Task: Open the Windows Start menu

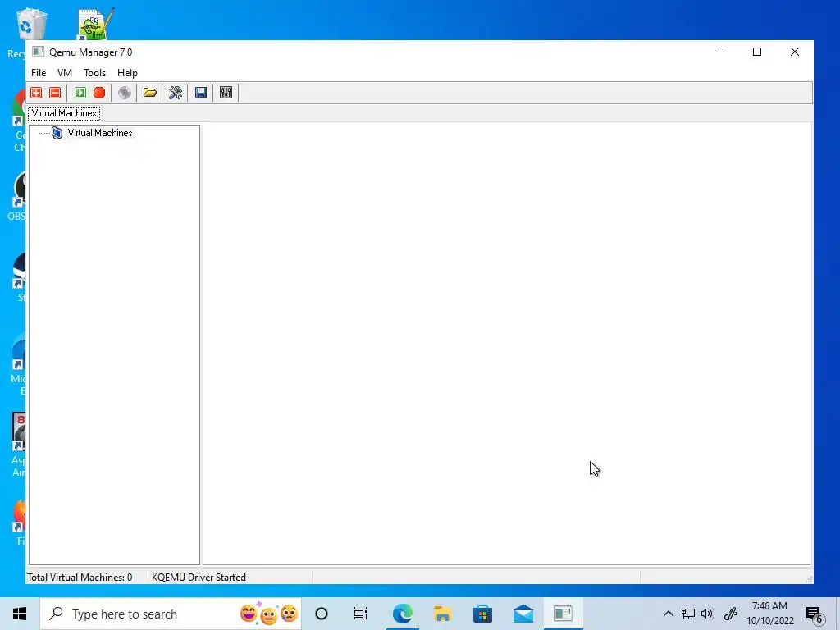Action: (20, 614)
